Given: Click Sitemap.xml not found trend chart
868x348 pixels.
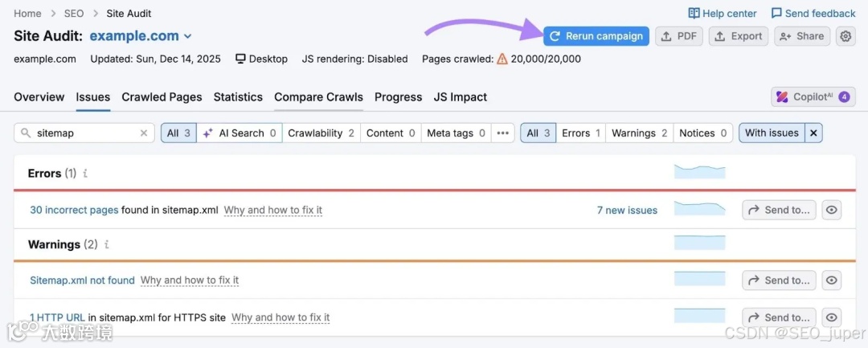Looking at the screenshot, I should click(x=700, y=278).
